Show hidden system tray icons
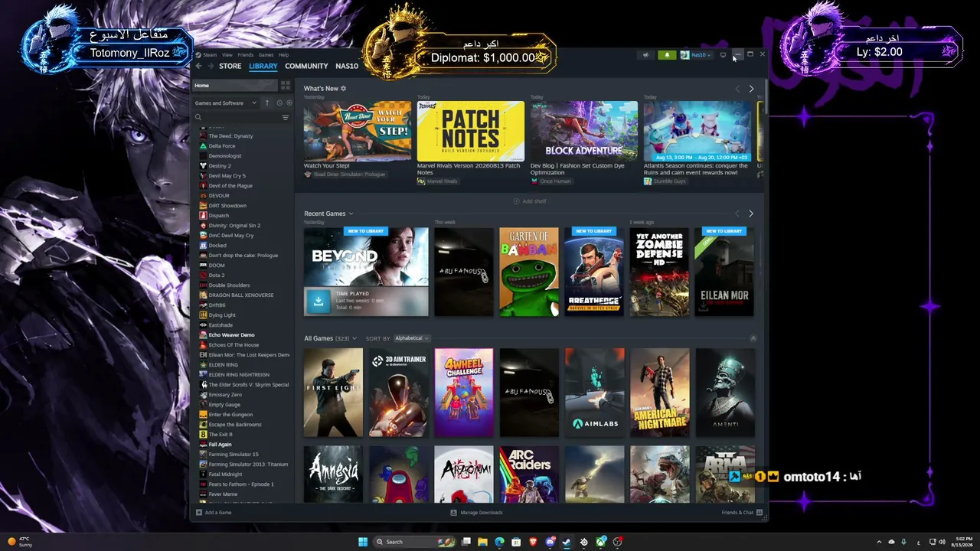The height and width of the screenshot is (551, 980). (879, 542)
